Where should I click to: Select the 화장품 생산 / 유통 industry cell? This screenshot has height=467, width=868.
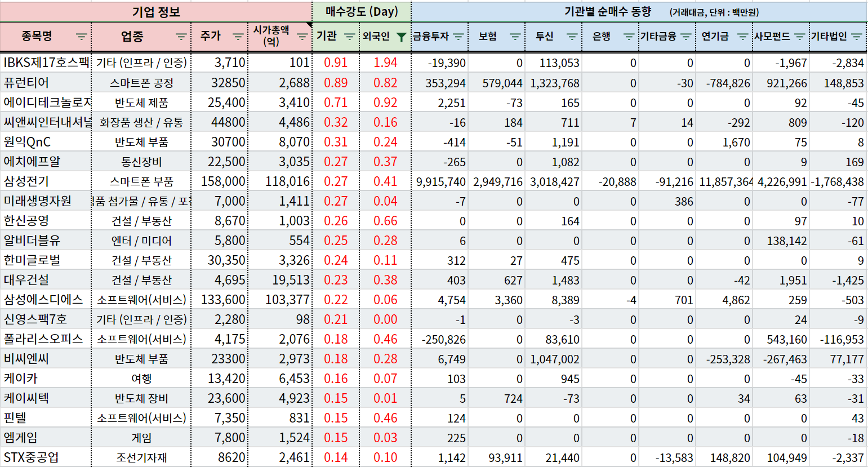141,122
